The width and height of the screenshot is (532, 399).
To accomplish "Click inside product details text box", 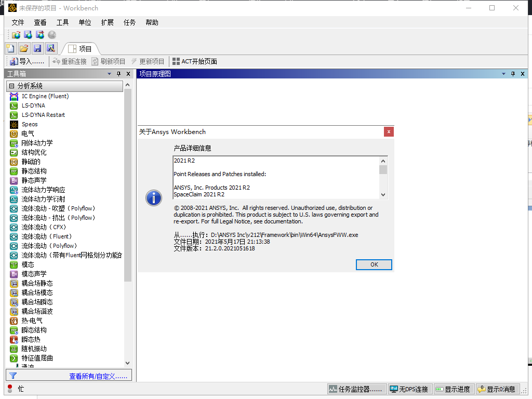I will (x=276, y=178).
